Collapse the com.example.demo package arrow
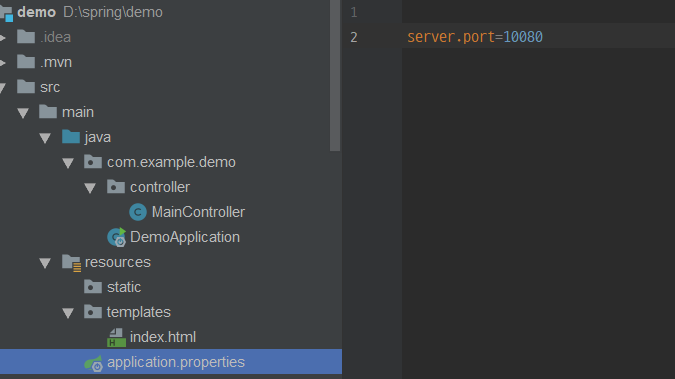This screenshot has height=379, width=675. tap(68, 163)
